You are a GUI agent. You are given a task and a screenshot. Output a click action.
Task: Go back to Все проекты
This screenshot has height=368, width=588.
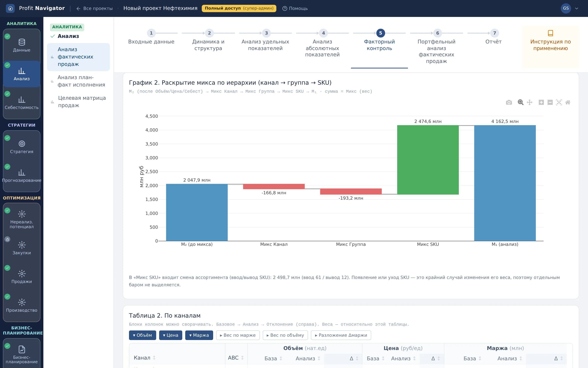[x=94, y=8]
